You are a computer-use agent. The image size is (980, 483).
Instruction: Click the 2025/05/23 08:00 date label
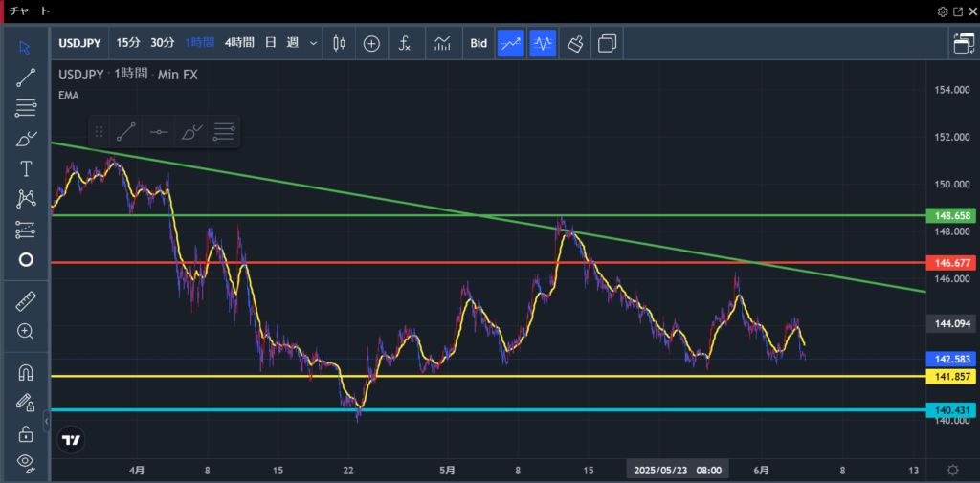pyautogui.click(x=679, y=470)
